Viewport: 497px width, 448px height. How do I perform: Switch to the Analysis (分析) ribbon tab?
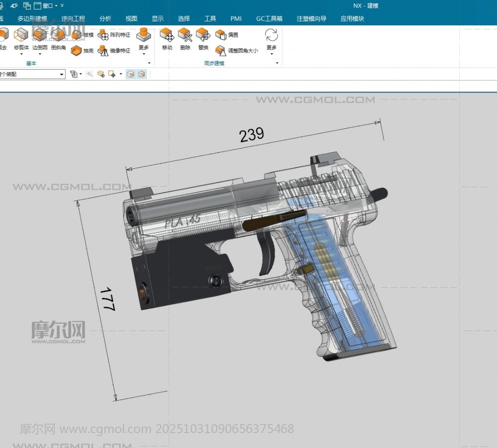[105, 19]
